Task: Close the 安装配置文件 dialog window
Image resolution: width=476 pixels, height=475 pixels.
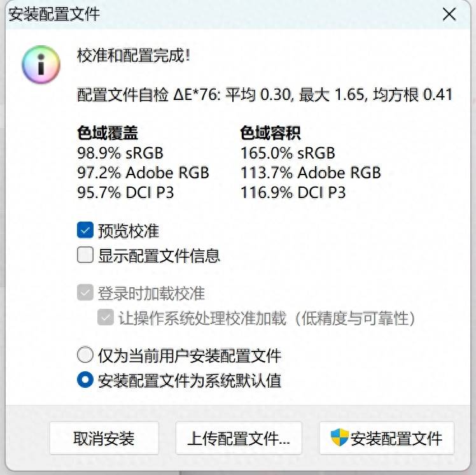Action: [x=449, y=15]
